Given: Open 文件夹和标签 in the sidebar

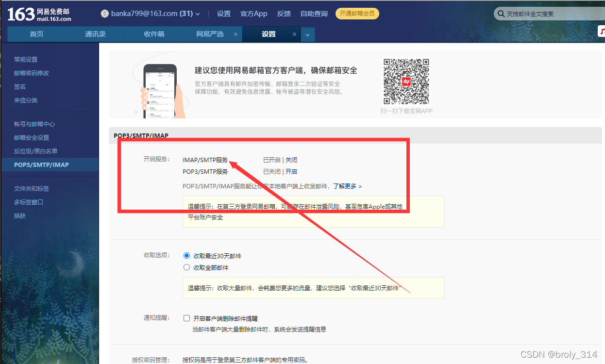Looking at the screenshot, I should (32, 188).
